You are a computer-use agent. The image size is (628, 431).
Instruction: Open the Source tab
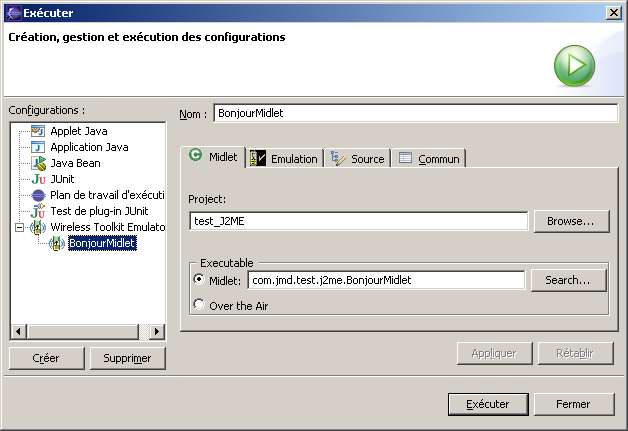click(x=358, y=158)
